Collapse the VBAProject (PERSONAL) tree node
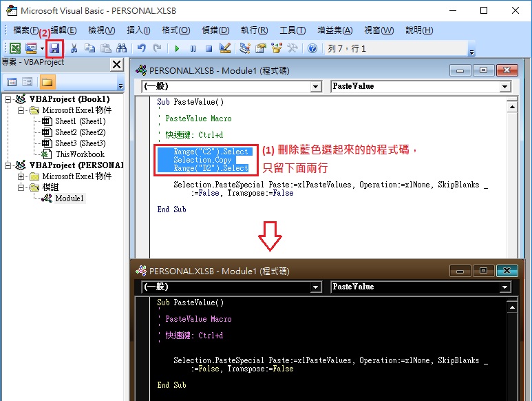 pyautogui.click(x=8, y=165)
